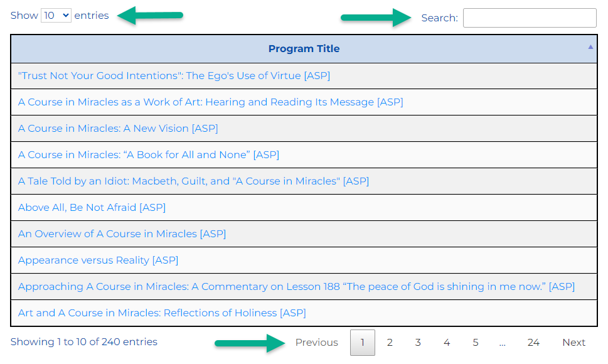
Task: Click the sort arrow in Program Title header
Action: click(x=590, y=47)
